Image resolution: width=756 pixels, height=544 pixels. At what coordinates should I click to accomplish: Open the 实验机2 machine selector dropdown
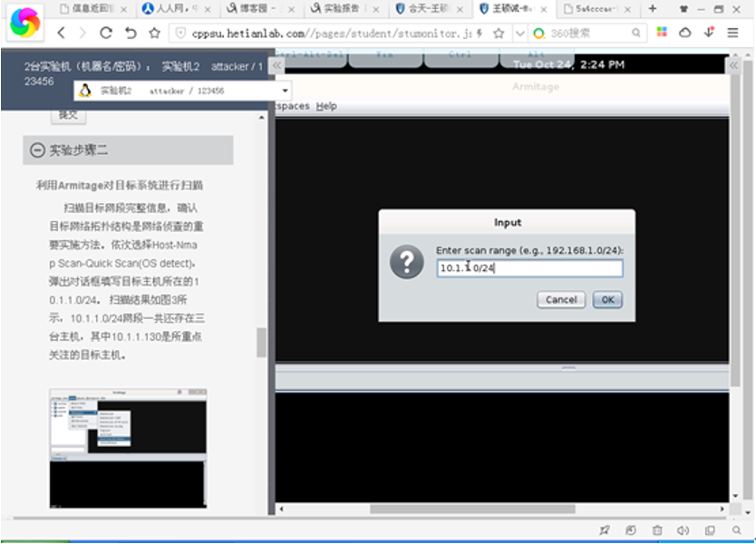(182, 91)
